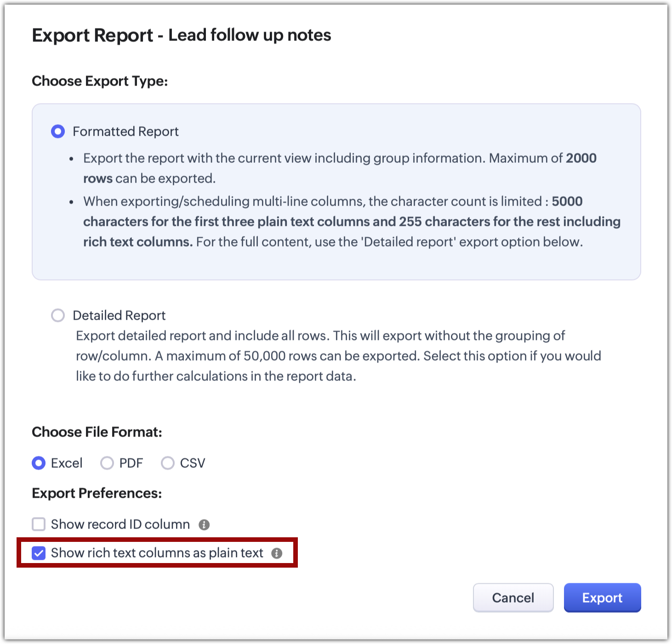The width and height of the screenshot is (672, 644).
Task: Click the "Formatted Report" label text
Action: (125, 132)
